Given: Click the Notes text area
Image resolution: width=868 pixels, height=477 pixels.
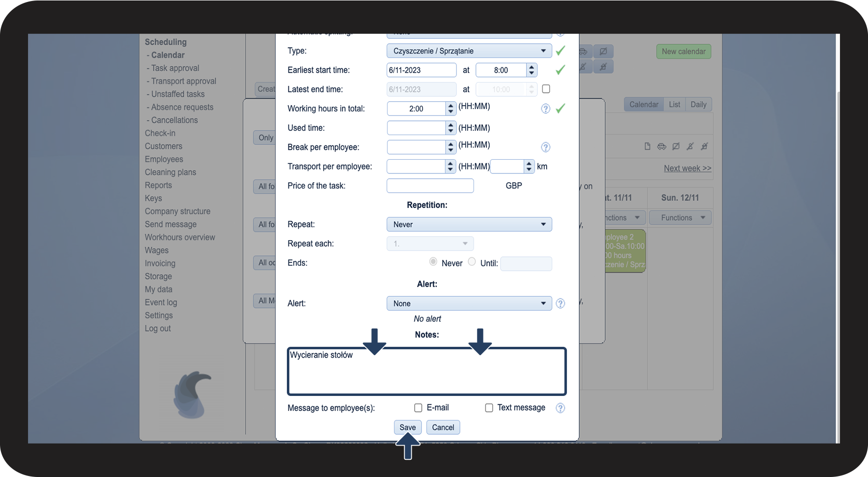Looking at the screenshot, I should click(x=427, y=371).
